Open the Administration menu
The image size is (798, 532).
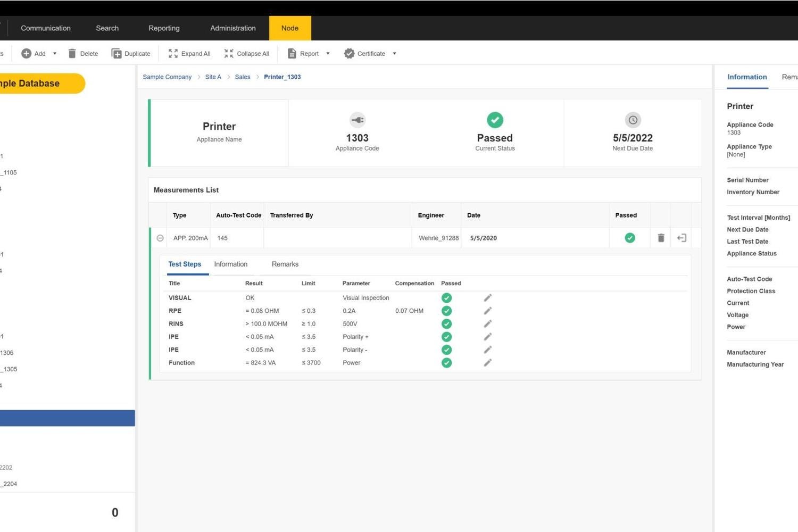coord(232,28)
